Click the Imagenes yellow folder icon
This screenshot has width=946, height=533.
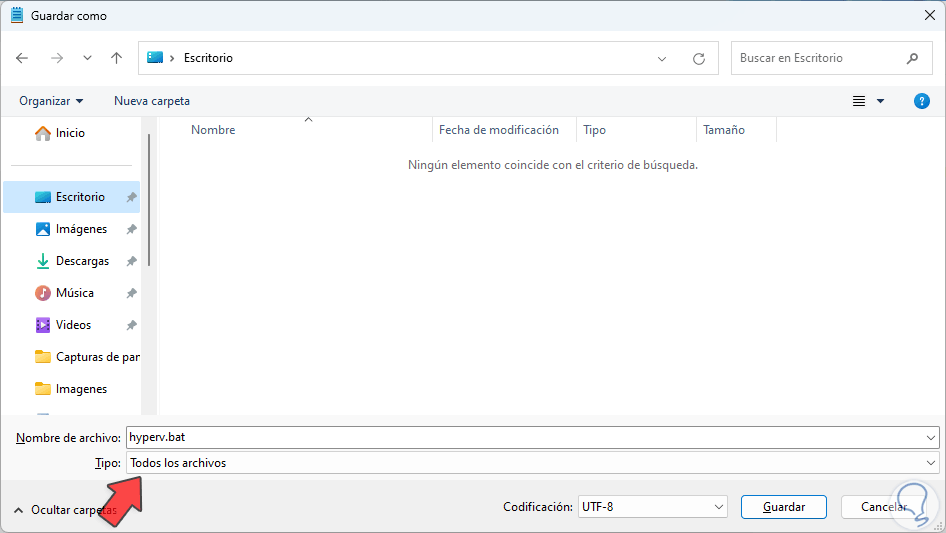[x=43, y=389]
